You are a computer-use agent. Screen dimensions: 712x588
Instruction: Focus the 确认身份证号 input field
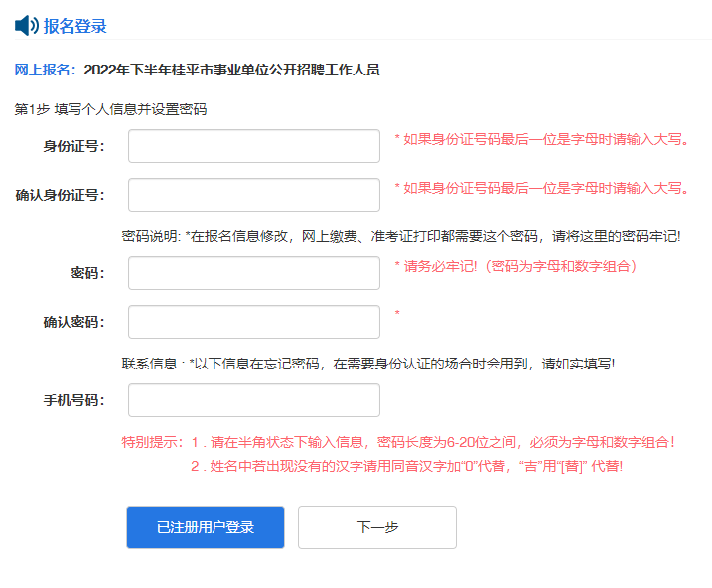(x=254, y=195)
